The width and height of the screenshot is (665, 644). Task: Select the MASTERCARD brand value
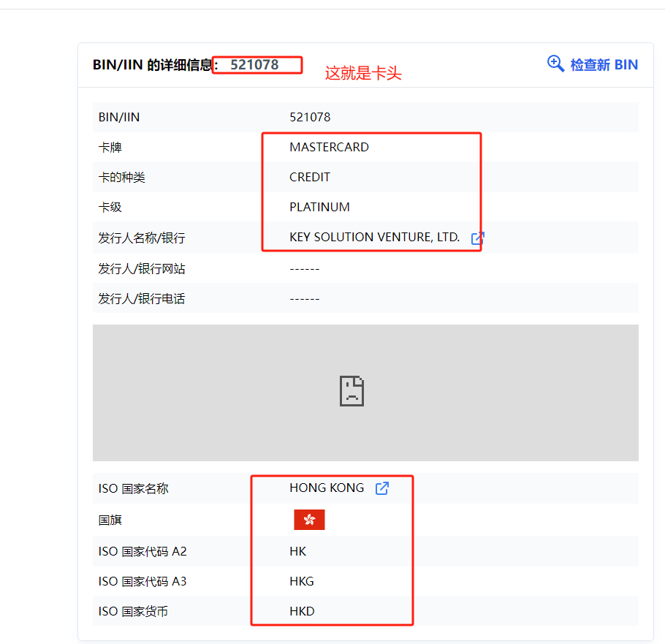point(329,147)
